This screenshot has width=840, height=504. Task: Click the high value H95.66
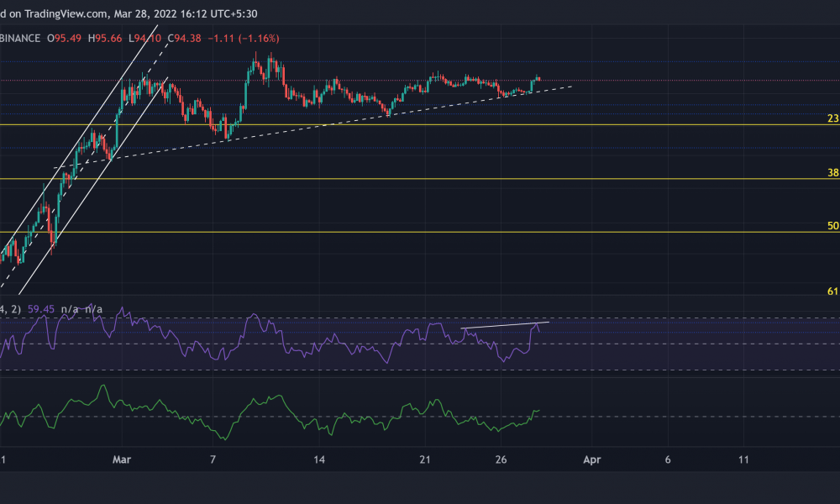(x=105, y=39)
